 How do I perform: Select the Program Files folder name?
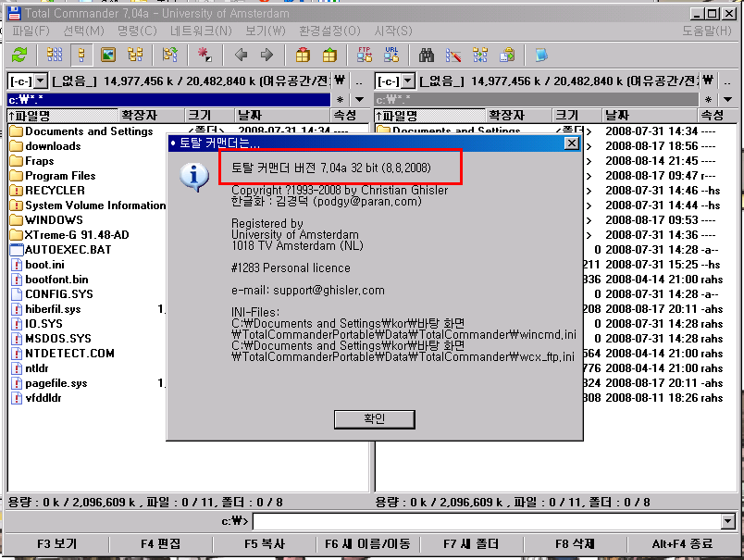[60, 176]
